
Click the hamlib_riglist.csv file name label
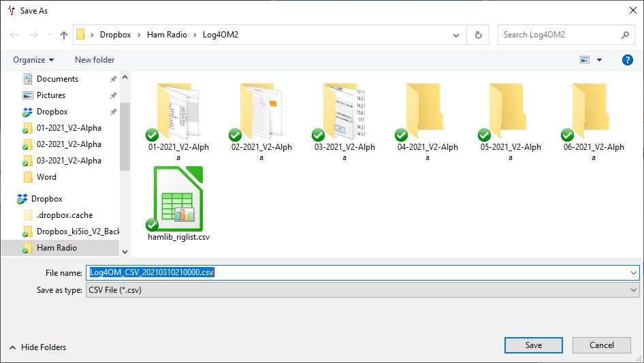(178, 237)
